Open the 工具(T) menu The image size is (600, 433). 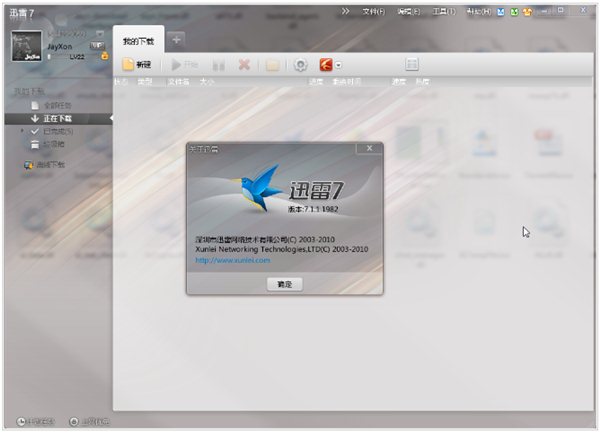[x=443, y=11]
